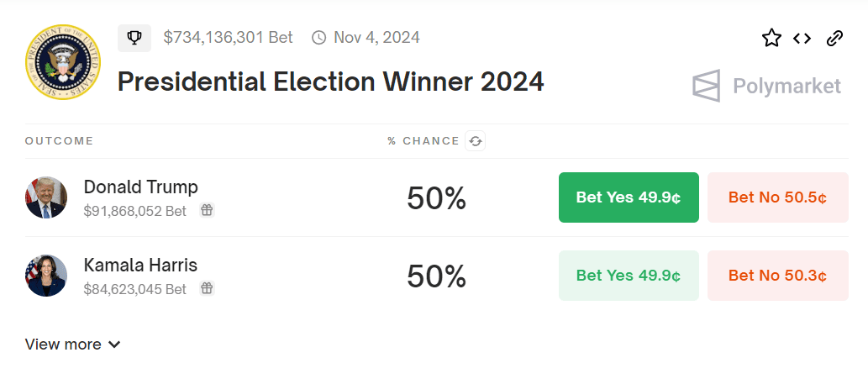Select the Donald Trump outcome name
The width and height of the screenshot is (868, 384).
pyautogui.click(x=140, y=187)
